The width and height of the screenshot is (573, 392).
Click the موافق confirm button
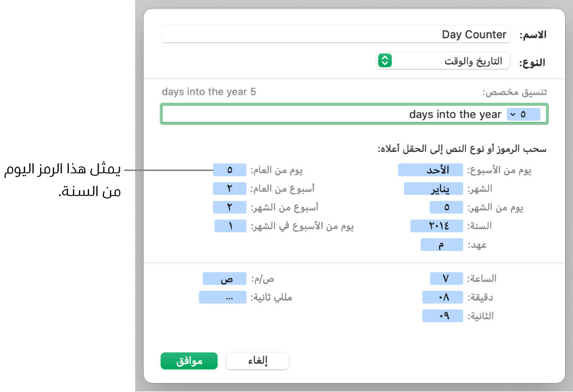[189, 361]
